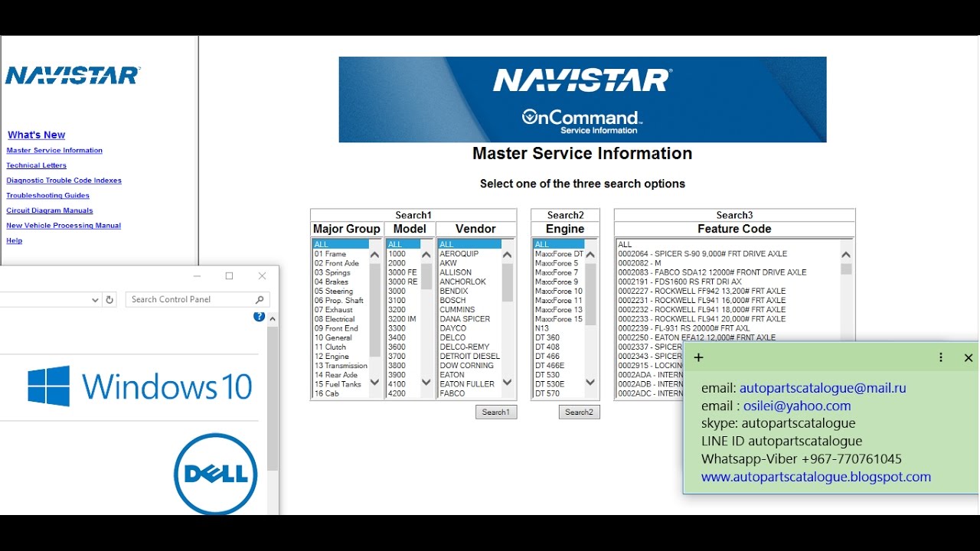Select '12 Engine' in Major Group

(340, 357)
